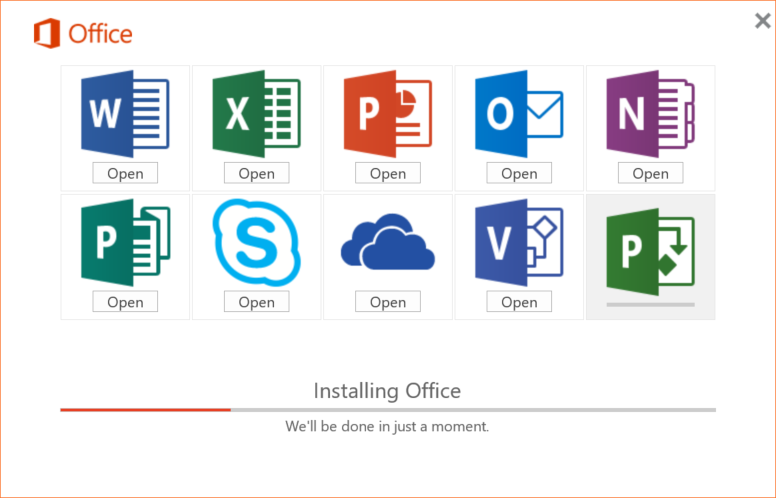Click the Project app icon
Viewport: 776px width, 498px height.
(x=650, y=252)
